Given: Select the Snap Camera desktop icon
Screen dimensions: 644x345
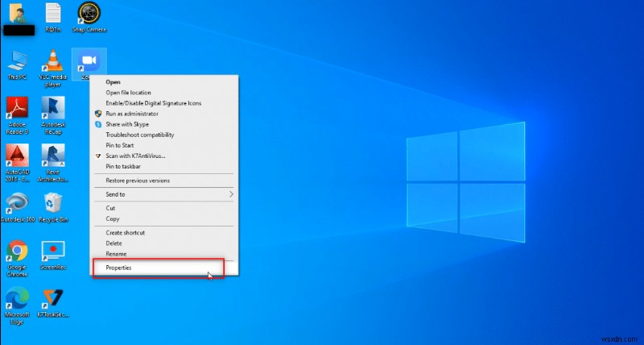Looking at the screenshot, I should coord(89,18).
